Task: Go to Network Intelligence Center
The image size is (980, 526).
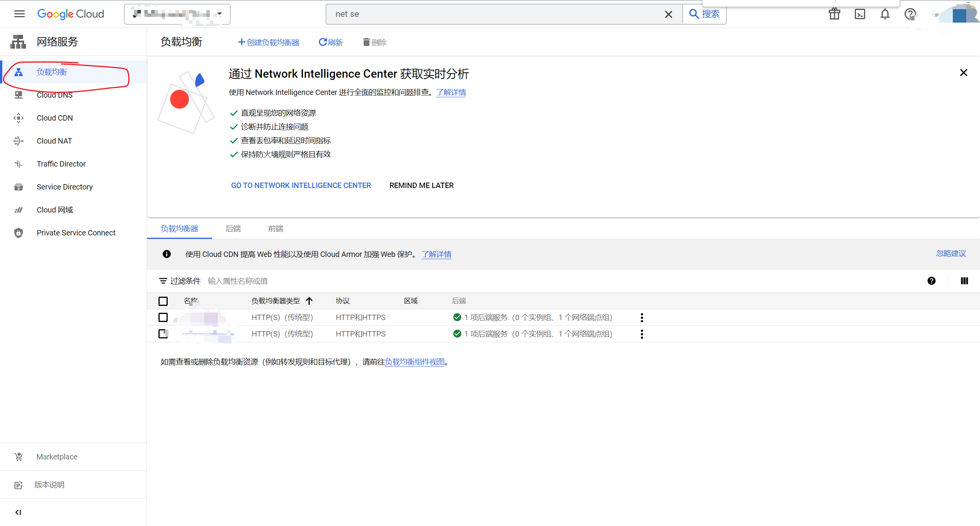Action: click(x=301, y=185)
